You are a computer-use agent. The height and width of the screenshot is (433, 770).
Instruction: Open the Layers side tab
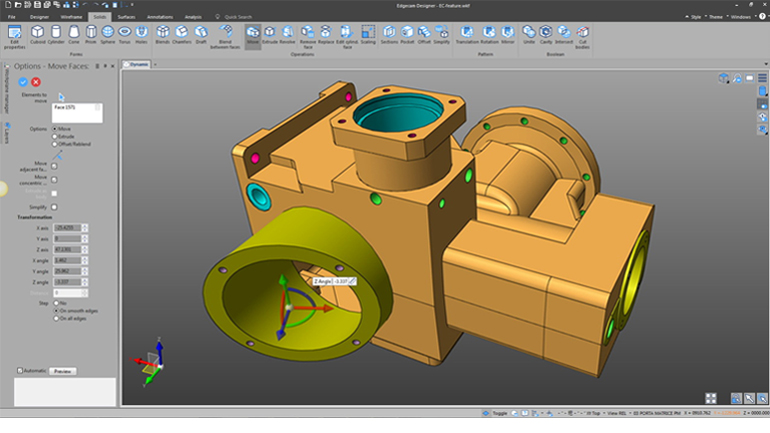(x=7, y=133)
